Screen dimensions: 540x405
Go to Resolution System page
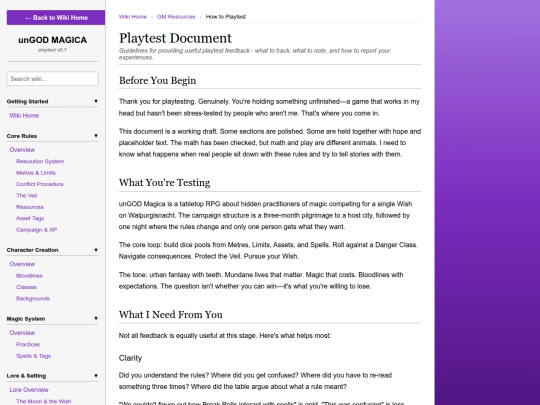click(40, 161)
